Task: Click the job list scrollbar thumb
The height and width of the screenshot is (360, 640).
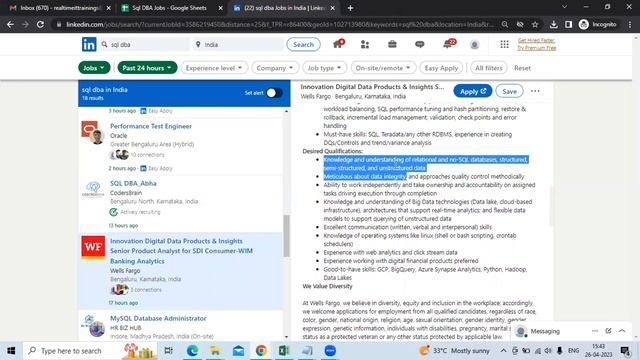Action: [x=286, y=236]
